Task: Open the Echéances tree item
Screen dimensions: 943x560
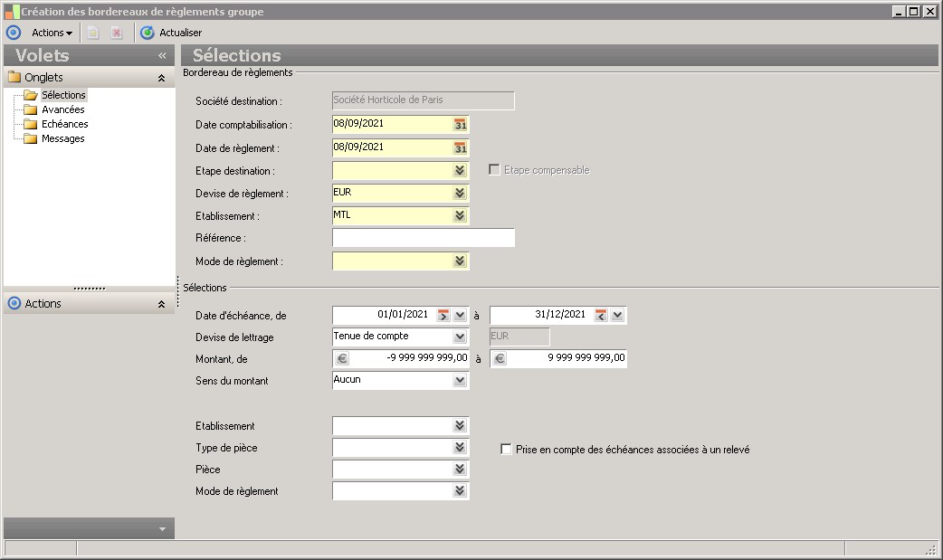Action: pos(64,124)
